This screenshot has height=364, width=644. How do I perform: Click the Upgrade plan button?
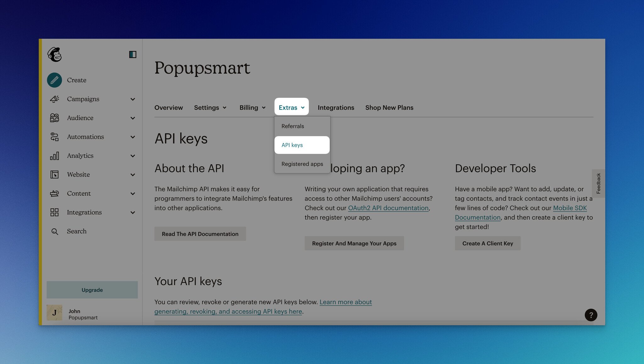tap(92, 290)
